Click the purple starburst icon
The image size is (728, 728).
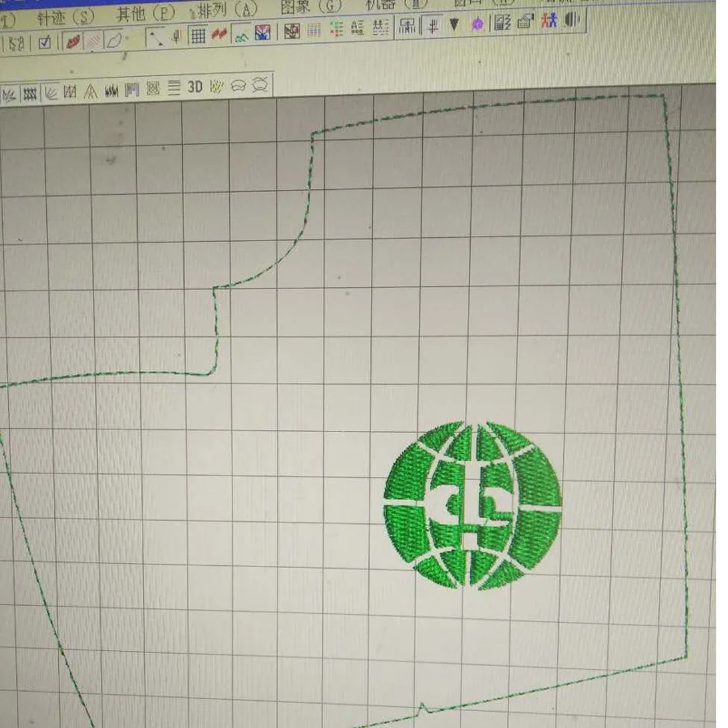coord(477,23)
